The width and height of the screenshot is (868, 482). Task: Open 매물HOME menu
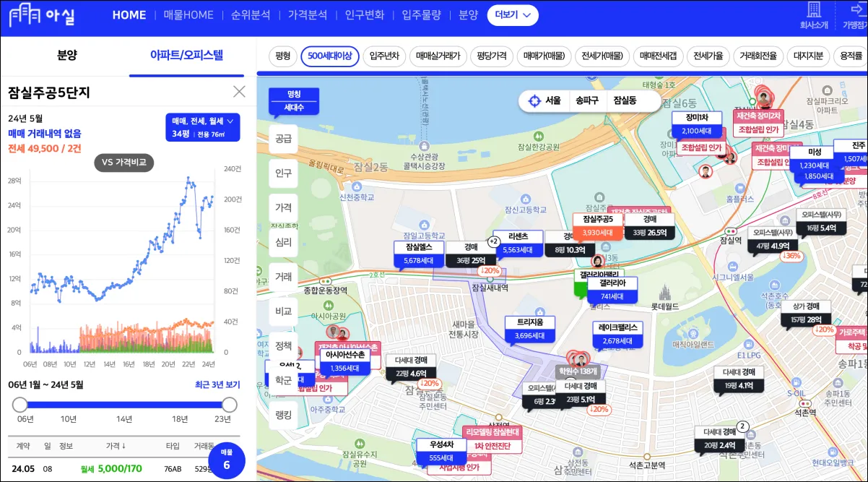coord(188,14)
